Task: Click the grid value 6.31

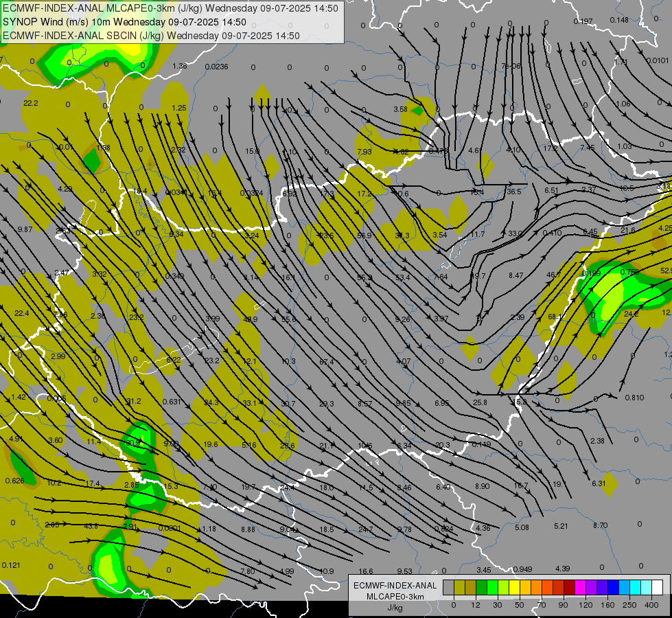Action: 599,483
